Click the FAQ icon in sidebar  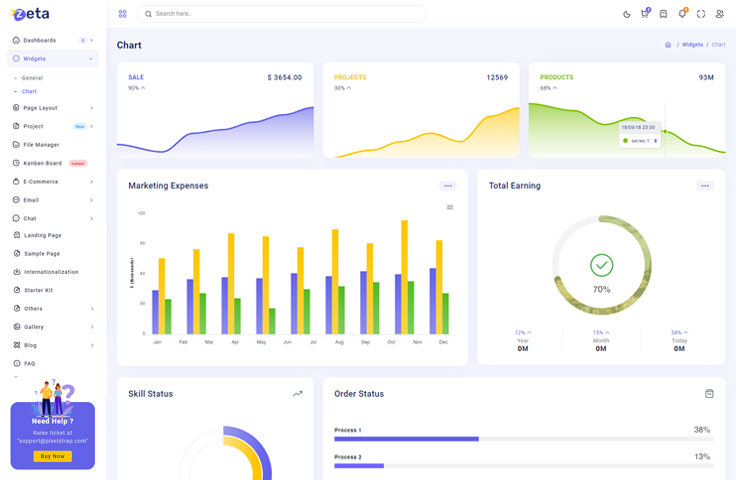17,363
